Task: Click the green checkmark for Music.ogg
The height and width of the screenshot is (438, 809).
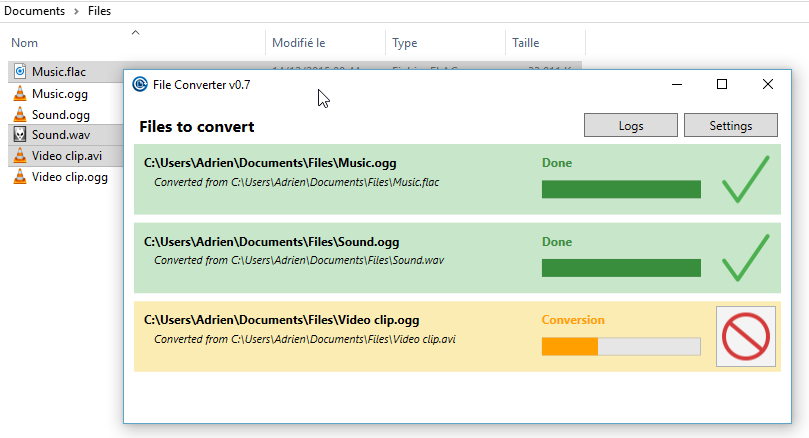Action: (x=745, y=179)
